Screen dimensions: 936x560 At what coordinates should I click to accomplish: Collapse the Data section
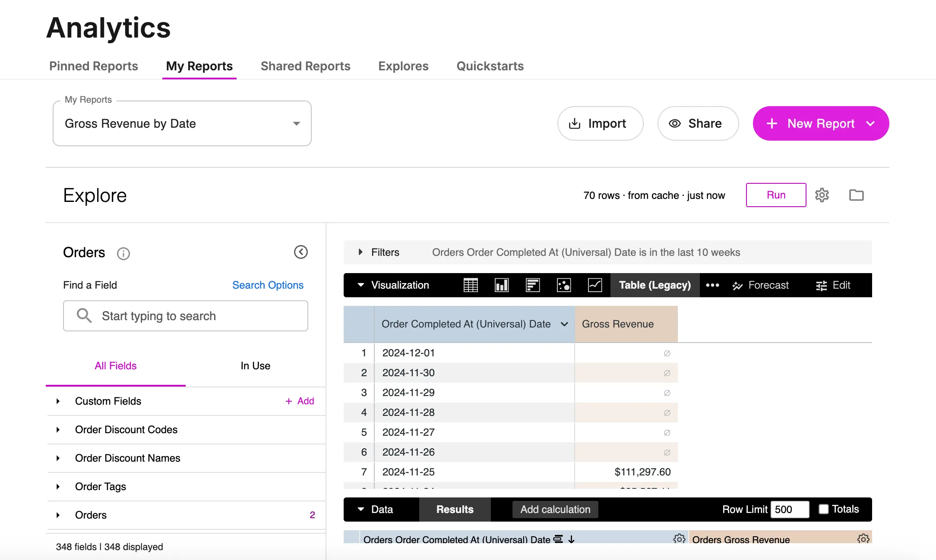point(361,509)
